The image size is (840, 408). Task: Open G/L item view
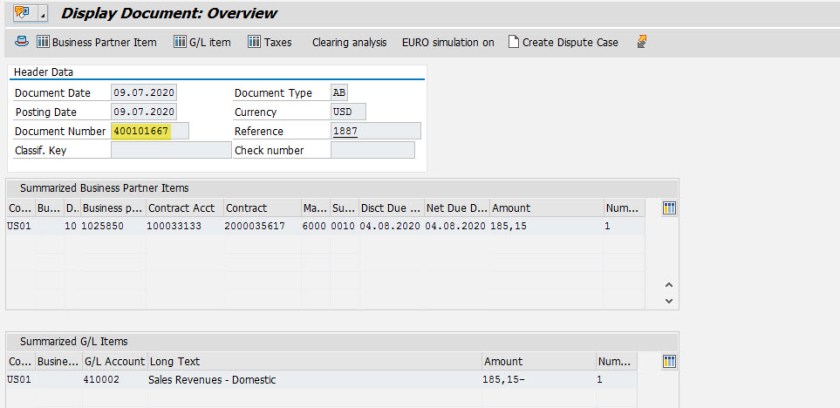202,42
